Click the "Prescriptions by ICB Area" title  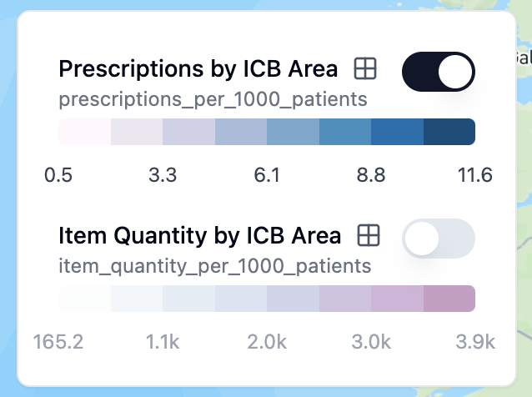(198, 69)
